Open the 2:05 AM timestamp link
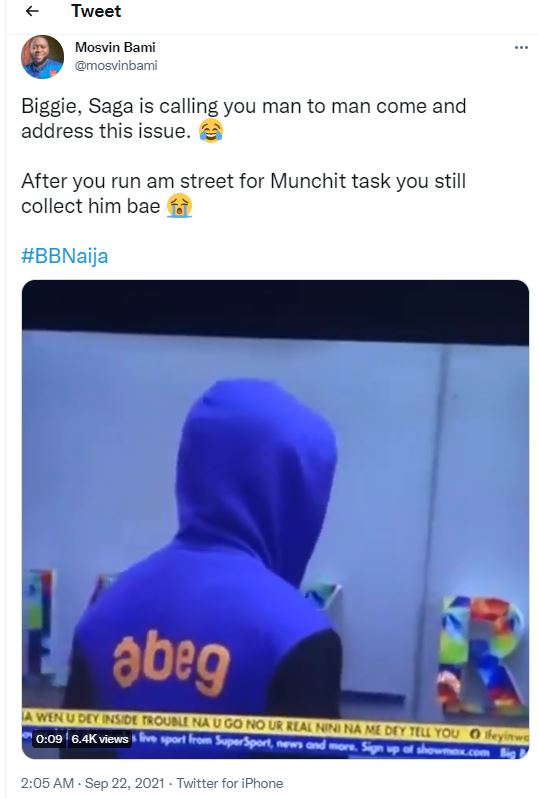 [47, 783]
